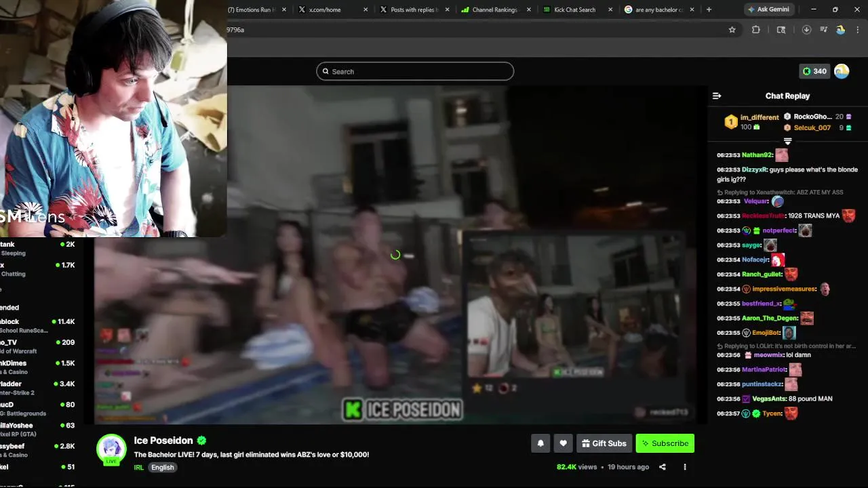The height and width of the screenshot is (488, 868).
Task: Open im_different top gifter profile
Action: coord(759,117)
